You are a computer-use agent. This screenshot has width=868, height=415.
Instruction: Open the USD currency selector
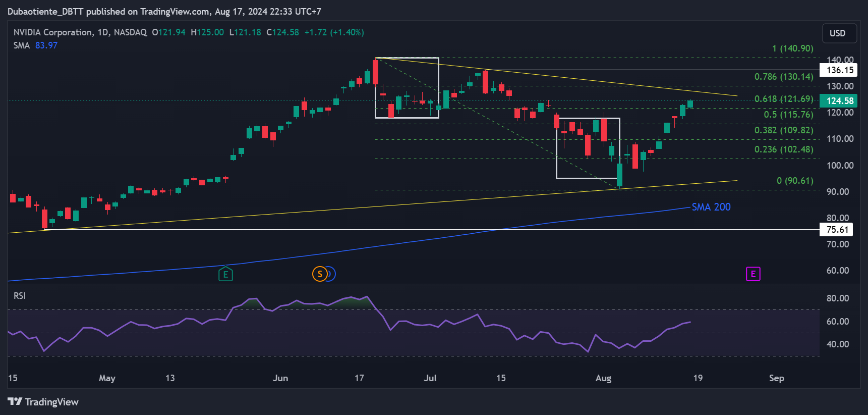pyautogui.click(x=839, y=33)
